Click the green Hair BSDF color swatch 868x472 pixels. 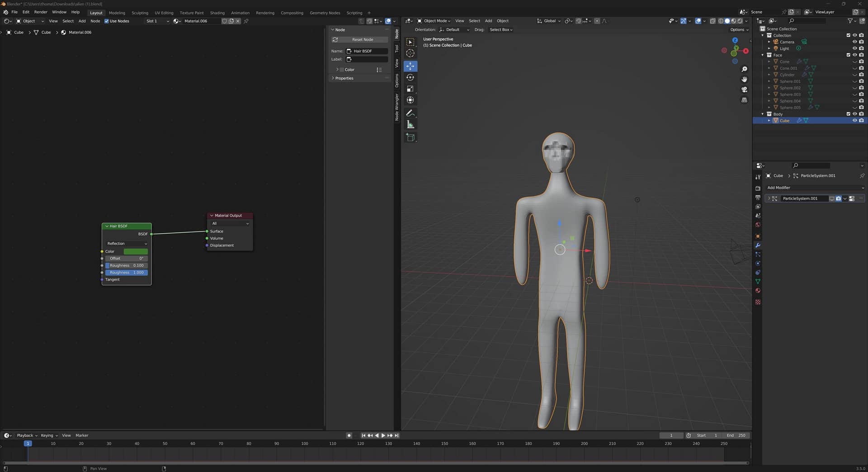click(x=136, y=251)
